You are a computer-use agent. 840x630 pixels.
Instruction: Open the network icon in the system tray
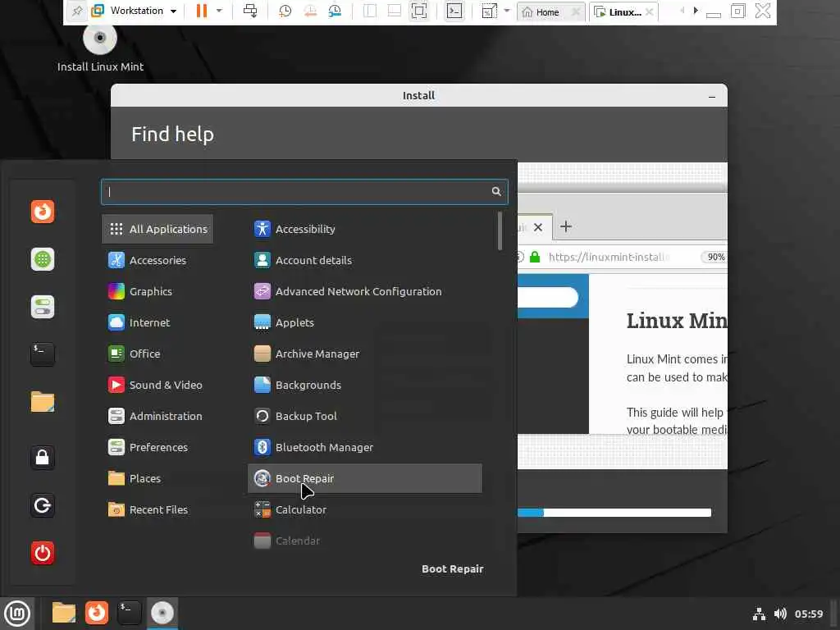(x=759, y=614)
